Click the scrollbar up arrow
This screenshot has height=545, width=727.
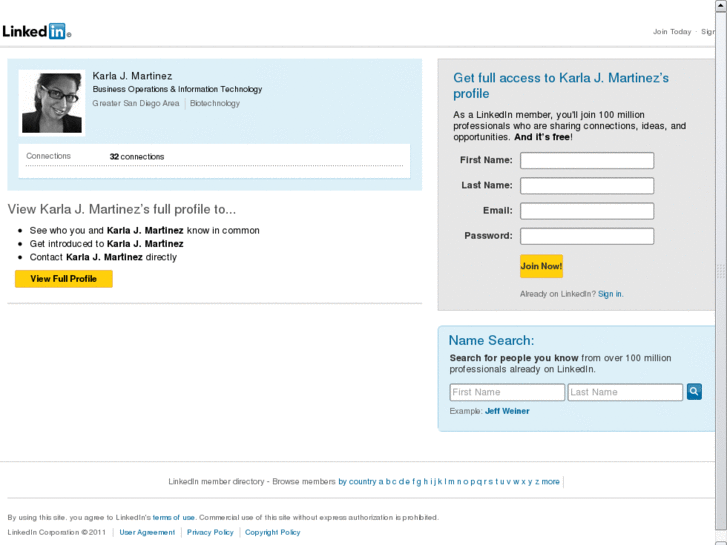[721, 5]
